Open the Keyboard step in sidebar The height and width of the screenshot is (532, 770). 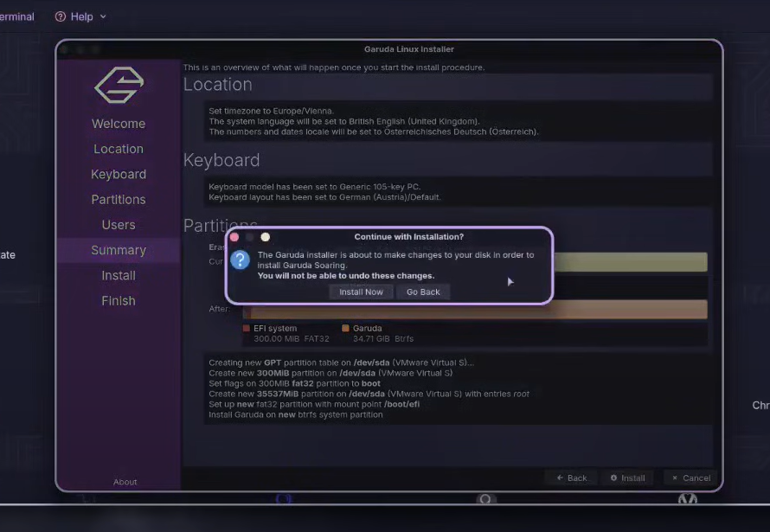119,174
